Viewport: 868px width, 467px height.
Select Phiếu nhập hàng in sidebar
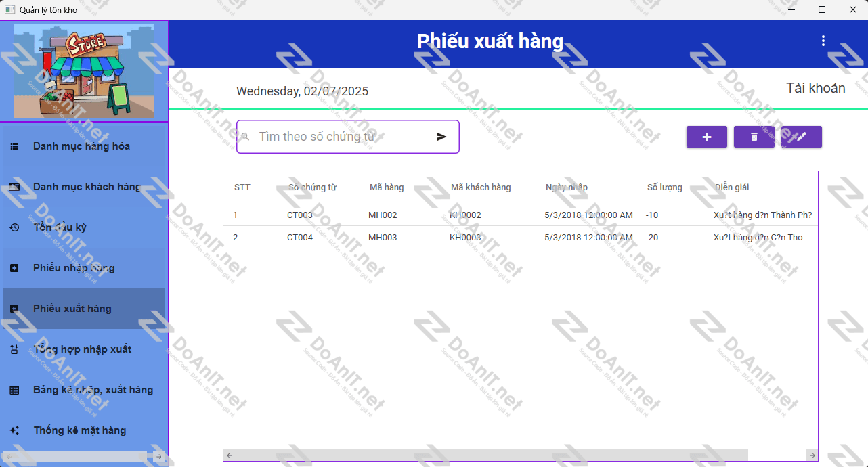[x=84, y=268]
